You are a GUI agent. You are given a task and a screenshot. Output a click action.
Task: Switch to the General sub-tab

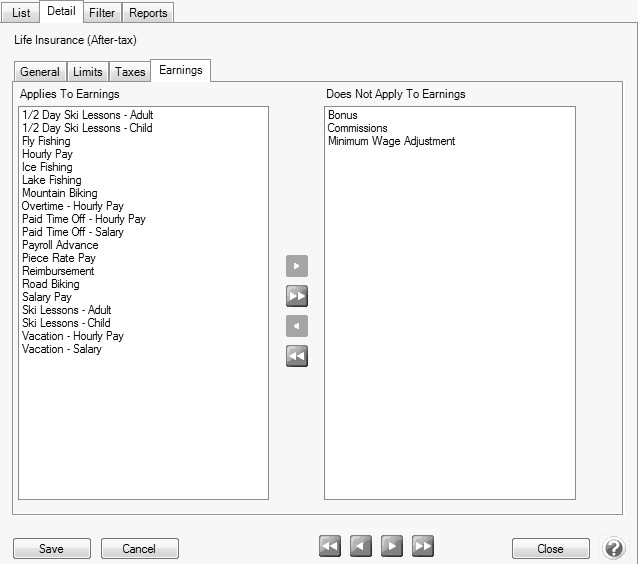click(40, 72)
